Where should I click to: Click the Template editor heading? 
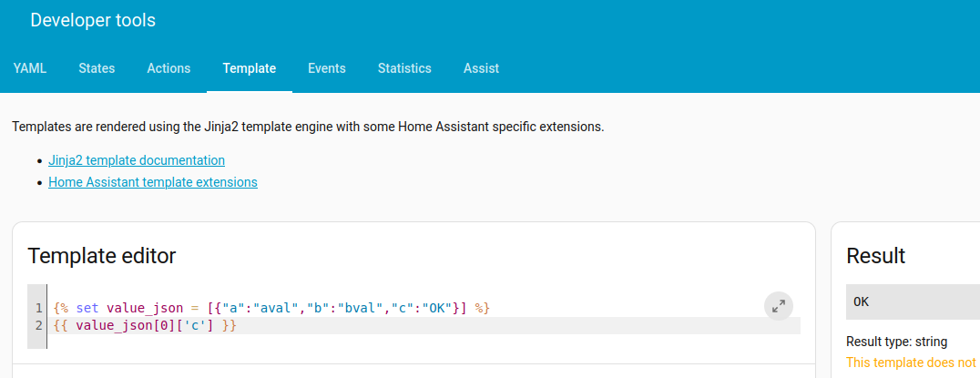[102, 256]
